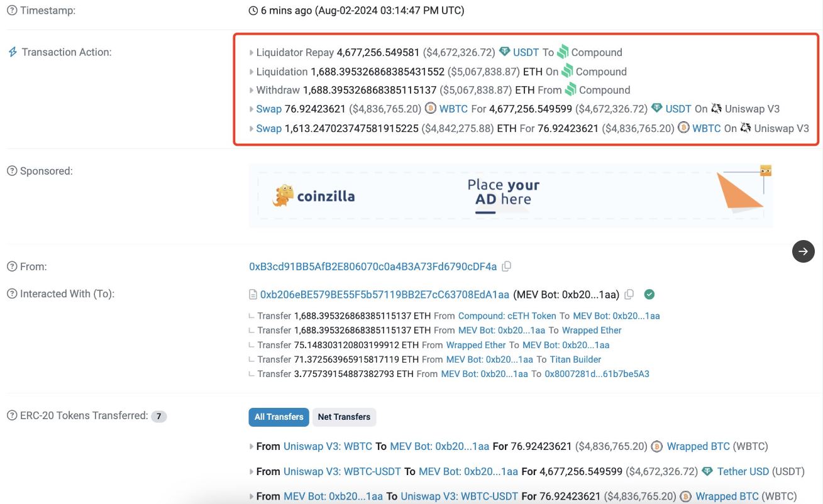Open the From address 0xB3cd91 link
The height and width of the screenshot is (504, 823).
pos(373,266)
